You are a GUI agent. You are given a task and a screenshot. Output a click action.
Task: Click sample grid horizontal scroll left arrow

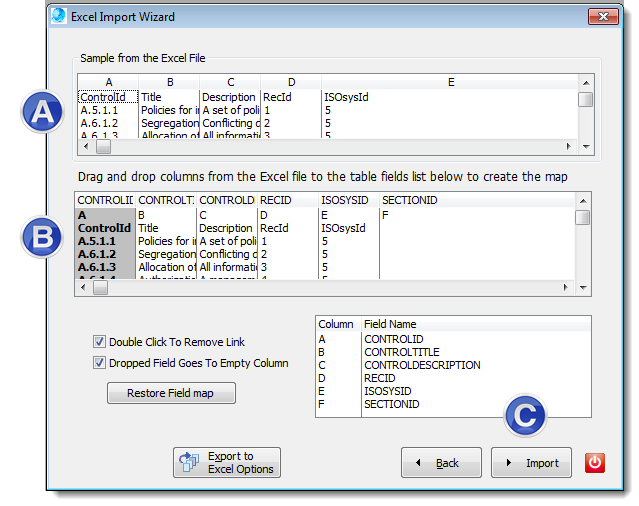(x=86, y=146)
